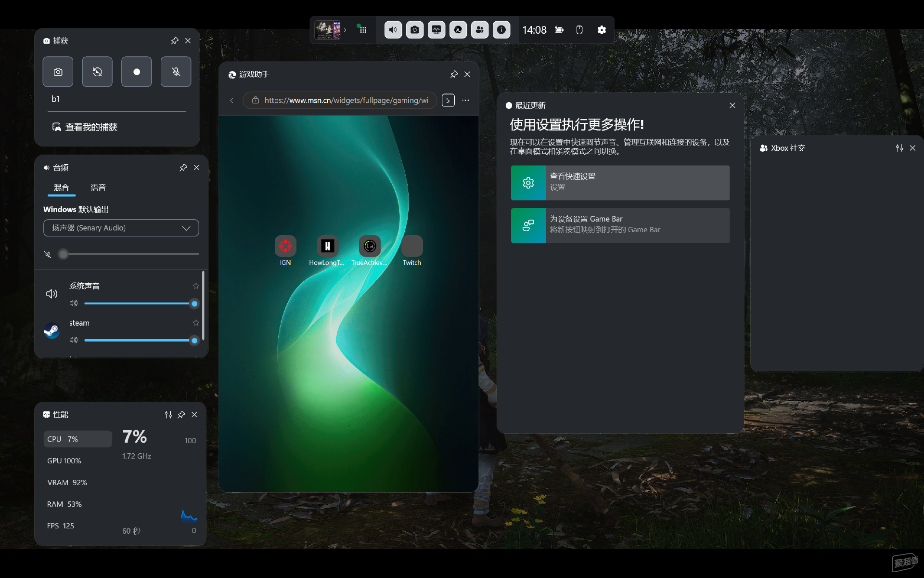Click the battery status icon in Game Bar

559,30
